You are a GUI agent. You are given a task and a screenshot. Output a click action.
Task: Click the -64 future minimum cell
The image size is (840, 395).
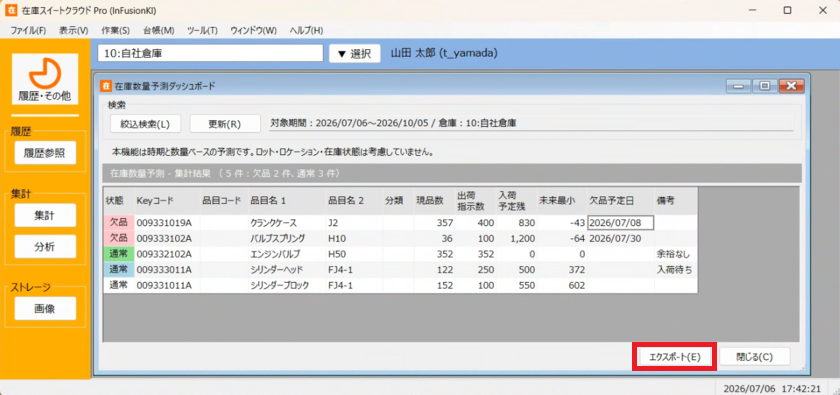tap(562, 238)
